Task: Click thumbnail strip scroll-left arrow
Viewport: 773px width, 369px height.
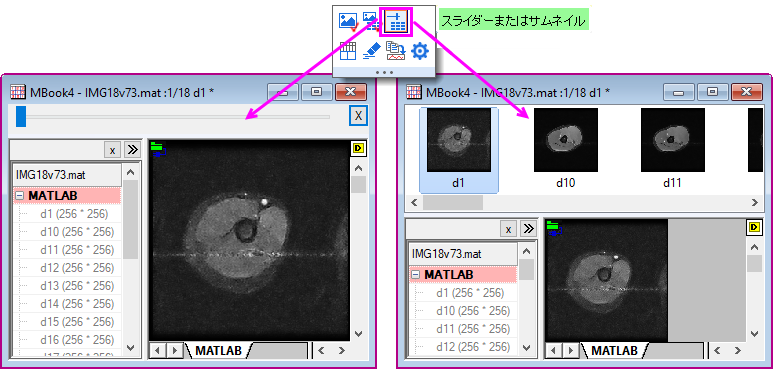Action: [414, 202]
